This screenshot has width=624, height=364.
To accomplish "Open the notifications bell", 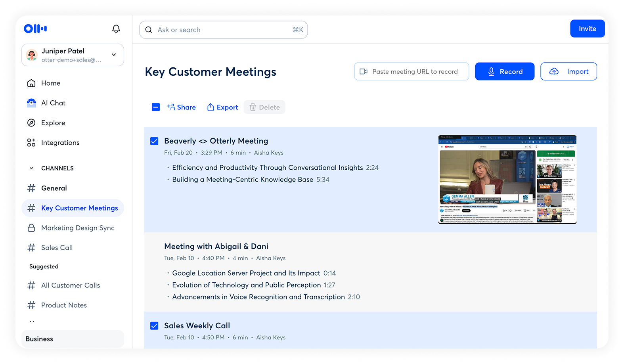I will pos(116,29).
